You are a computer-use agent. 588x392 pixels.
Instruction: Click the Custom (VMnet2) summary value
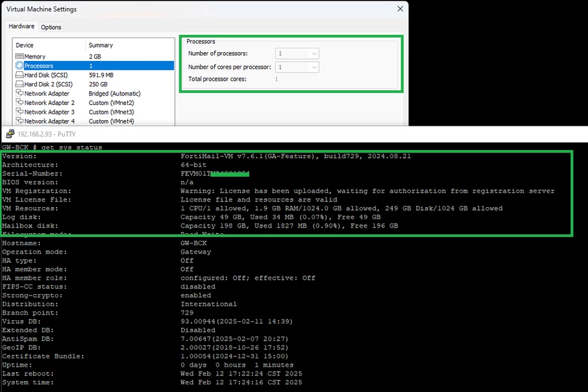click(111, 103)
